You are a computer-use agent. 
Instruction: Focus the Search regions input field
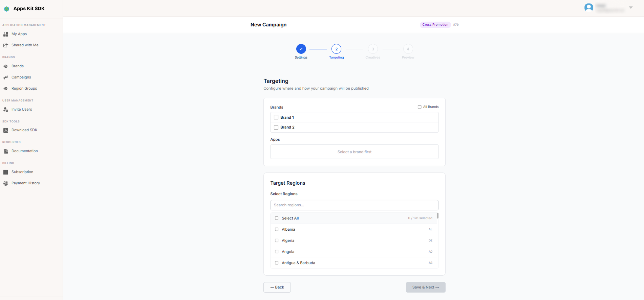tap(354, 205)
